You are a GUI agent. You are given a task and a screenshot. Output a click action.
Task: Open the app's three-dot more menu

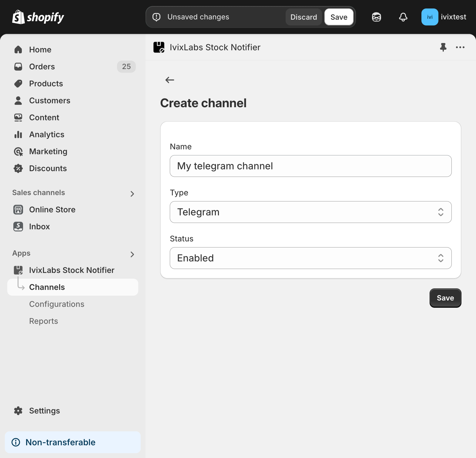coord(460,47)
